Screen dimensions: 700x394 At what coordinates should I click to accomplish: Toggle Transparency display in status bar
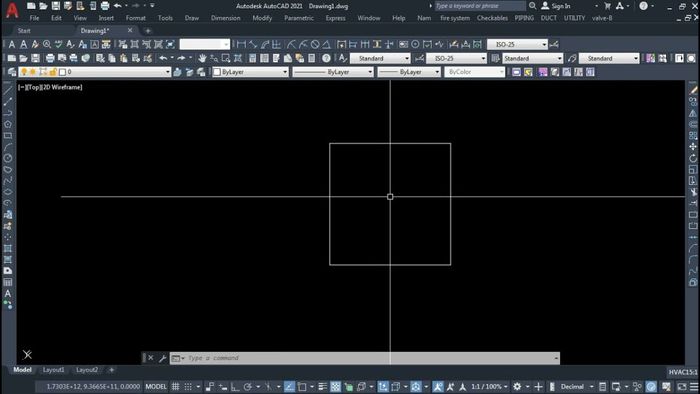(335, 386)
